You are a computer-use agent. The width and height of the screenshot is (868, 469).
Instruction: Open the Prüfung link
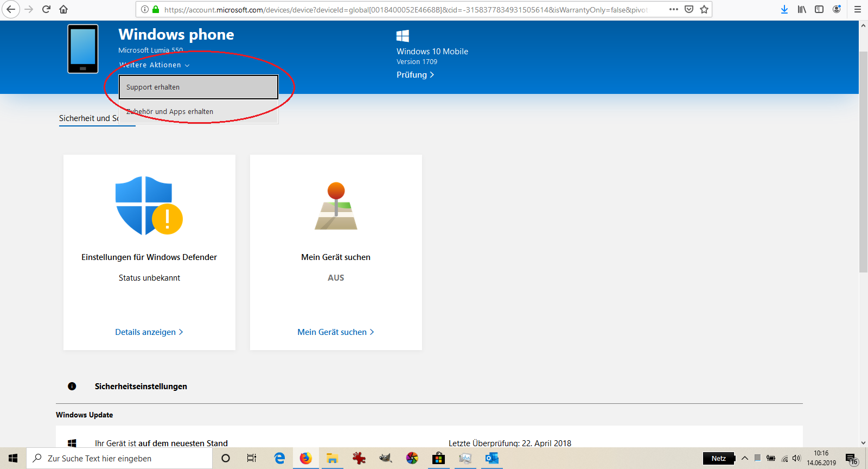pyautogui.click(x=415, y=75)
